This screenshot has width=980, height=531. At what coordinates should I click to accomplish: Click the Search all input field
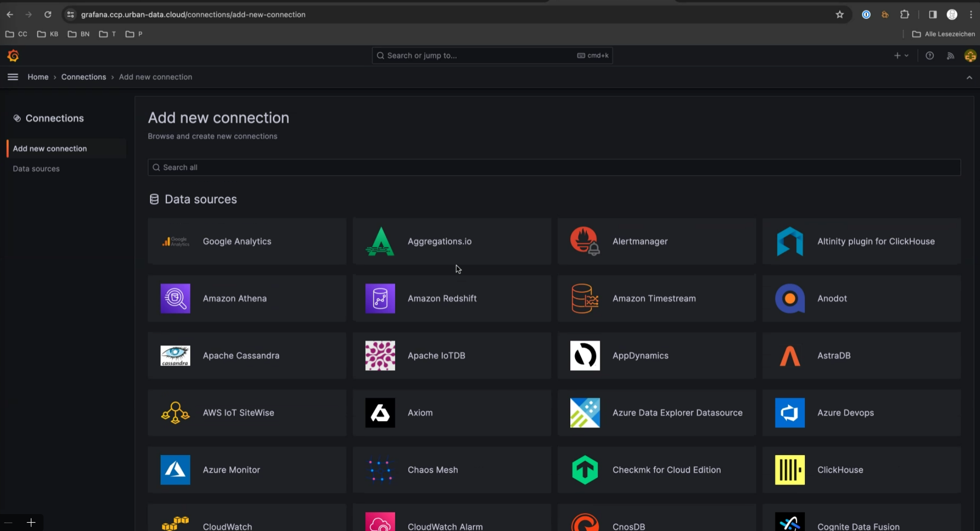click(x=554, y=167)
